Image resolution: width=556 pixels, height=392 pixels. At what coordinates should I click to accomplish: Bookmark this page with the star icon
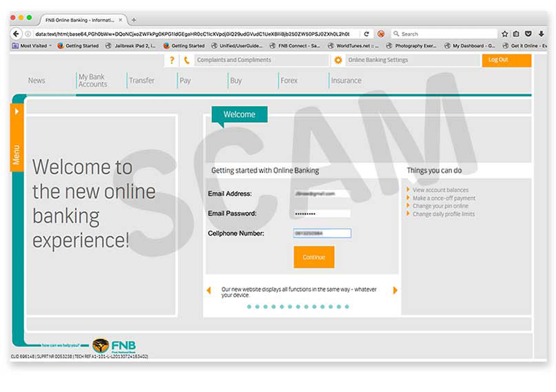(504, 34)
